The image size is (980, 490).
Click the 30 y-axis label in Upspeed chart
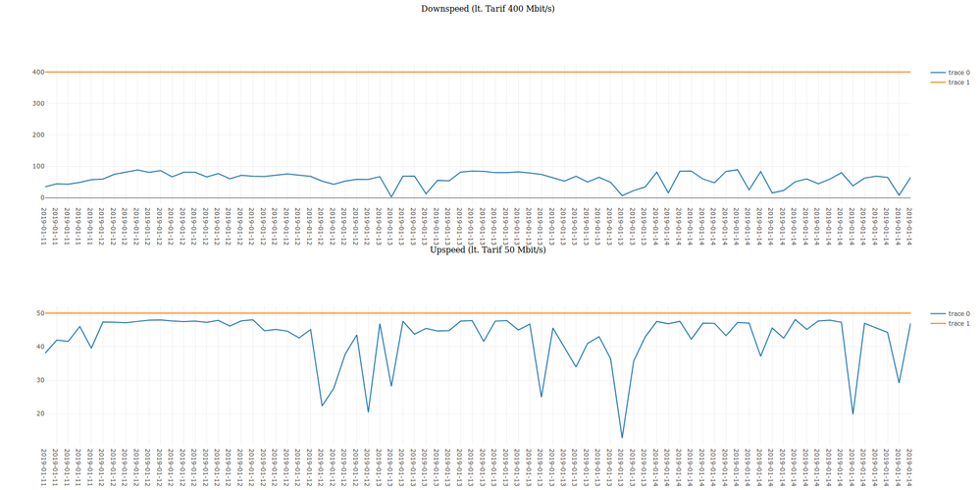(40, 380)
